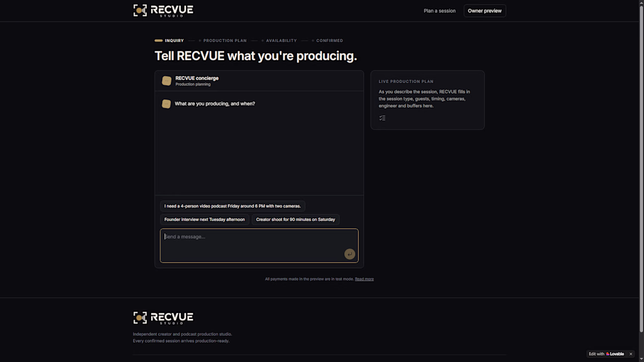The height and width of the screenshot is (362, 644).
Task: Click "Every confirmed session arrives production-ready." text
Action: tap(181, 341)
